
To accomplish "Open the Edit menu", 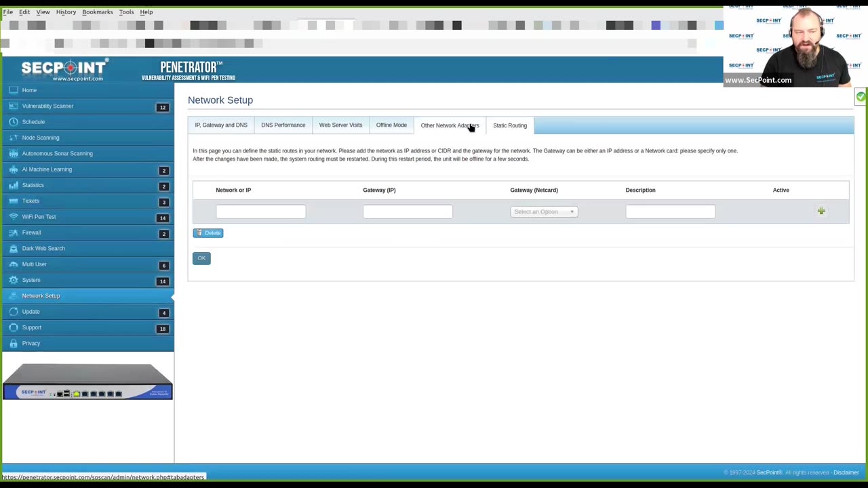I will pyautogui.click(x=24, y=12).
